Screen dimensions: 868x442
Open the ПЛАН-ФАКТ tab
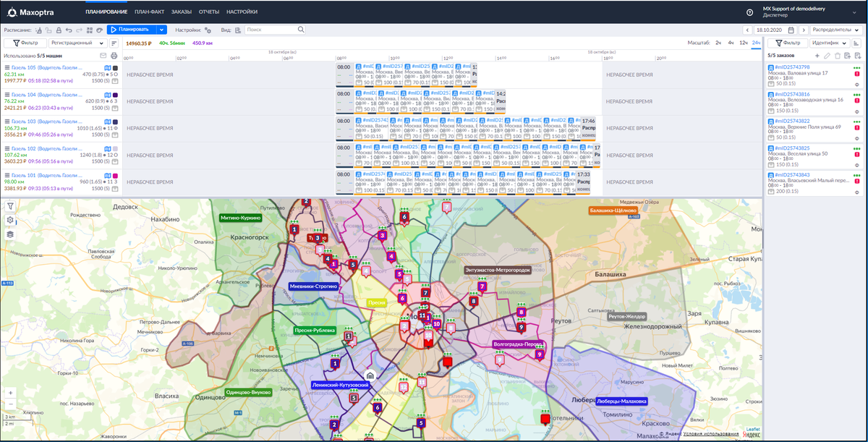150,12
